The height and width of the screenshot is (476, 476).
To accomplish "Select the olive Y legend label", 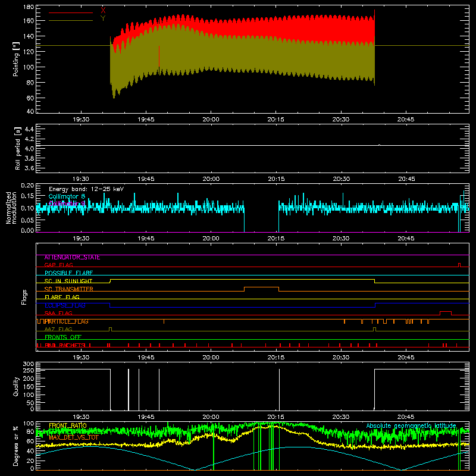I will [x=103, y=18].
